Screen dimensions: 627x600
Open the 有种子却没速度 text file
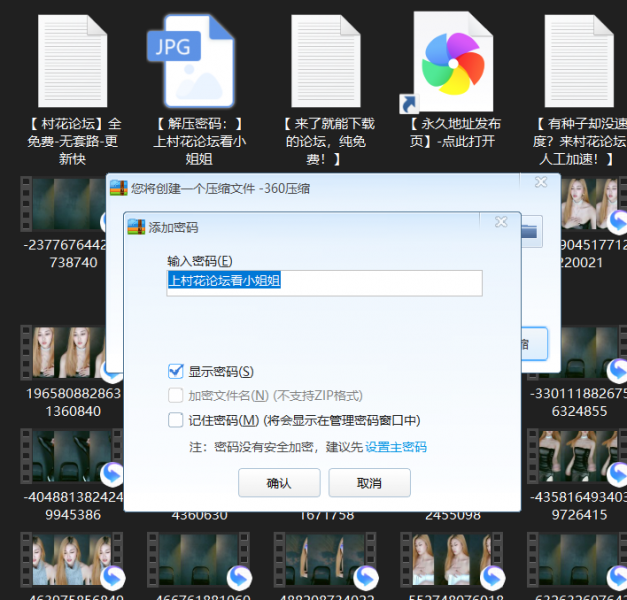(578, 62)
